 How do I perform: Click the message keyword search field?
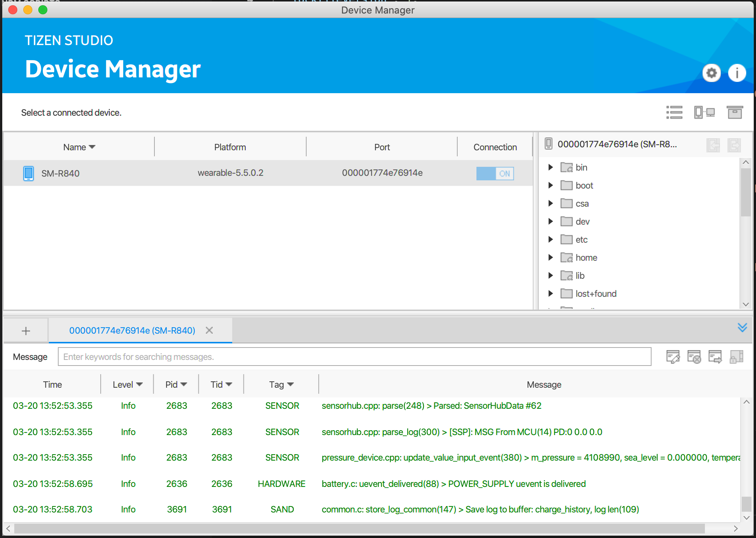(x=354, y=357)
